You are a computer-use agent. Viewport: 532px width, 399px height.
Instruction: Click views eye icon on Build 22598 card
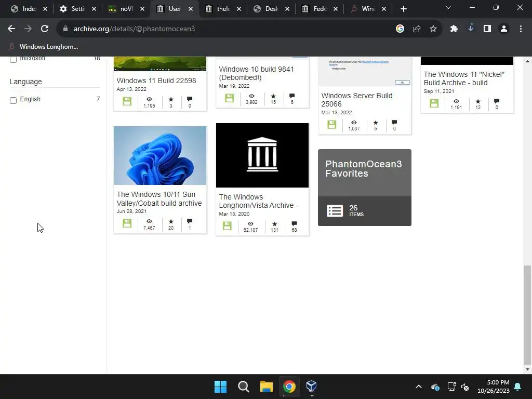149,99
